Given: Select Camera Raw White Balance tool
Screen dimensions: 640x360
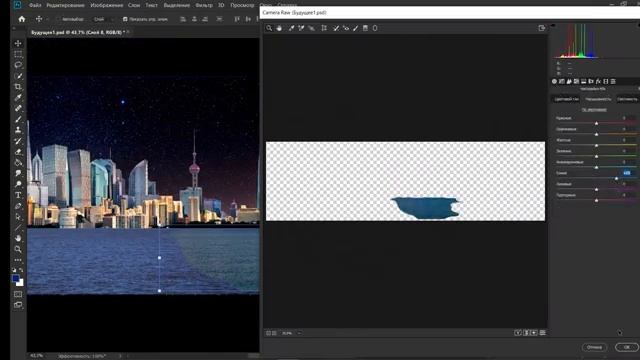Looking at the screenshot, I should 291,28.
